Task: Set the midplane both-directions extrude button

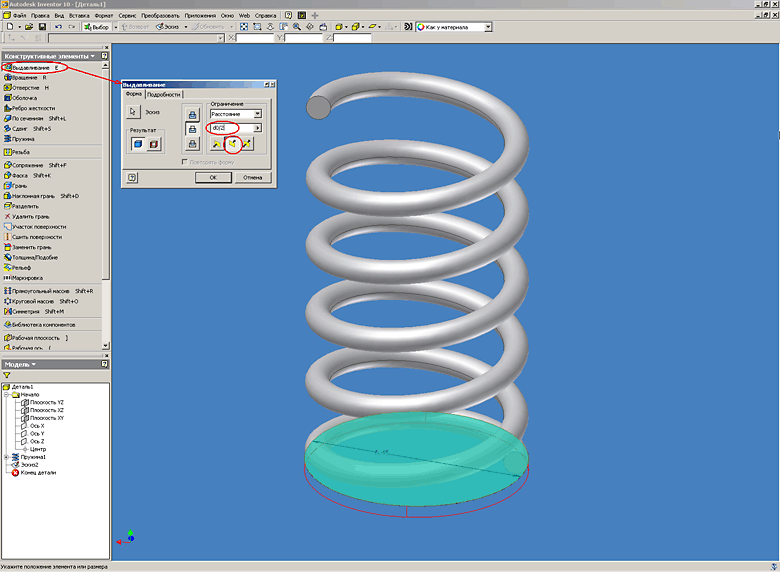Action: [247, 144]
